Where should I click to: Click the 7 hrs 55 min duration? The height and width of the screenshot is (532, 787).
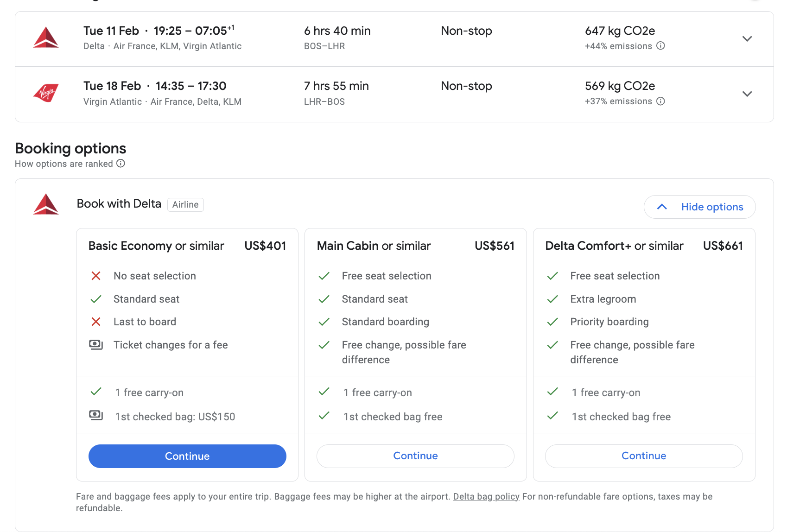[336, 86]
